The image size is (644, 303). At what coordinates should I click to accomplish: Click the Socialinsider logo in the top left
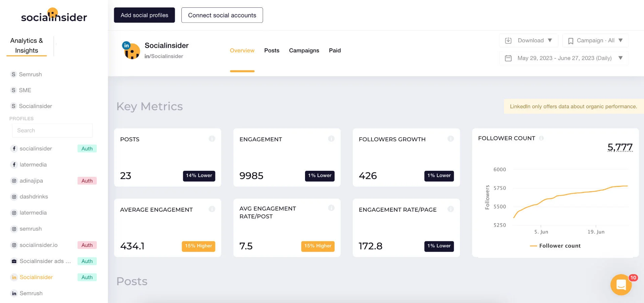pos(54,16)
